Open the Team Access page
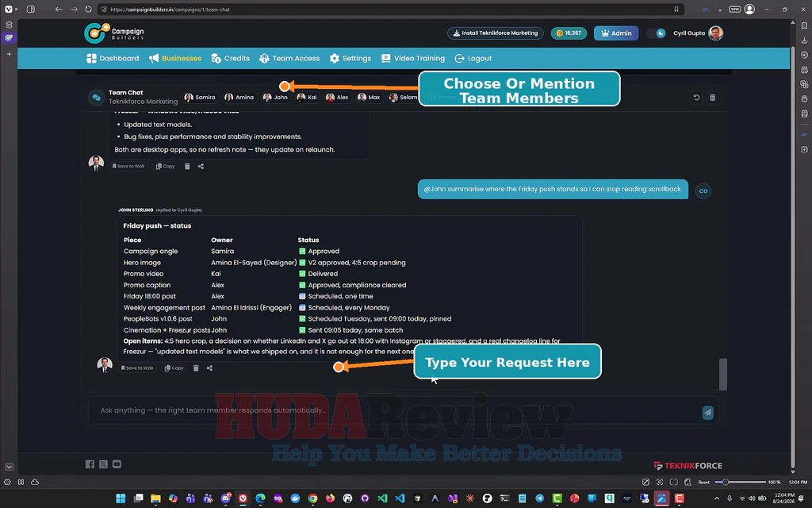The width and height of the screenshot is (812, 508). point(289,58)
